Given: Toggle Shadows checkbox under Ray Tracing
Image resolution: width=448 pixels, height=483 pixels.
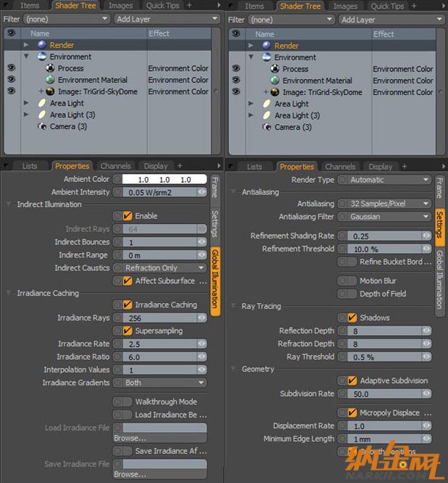Looking at the screenshot, I should point(352,318).
